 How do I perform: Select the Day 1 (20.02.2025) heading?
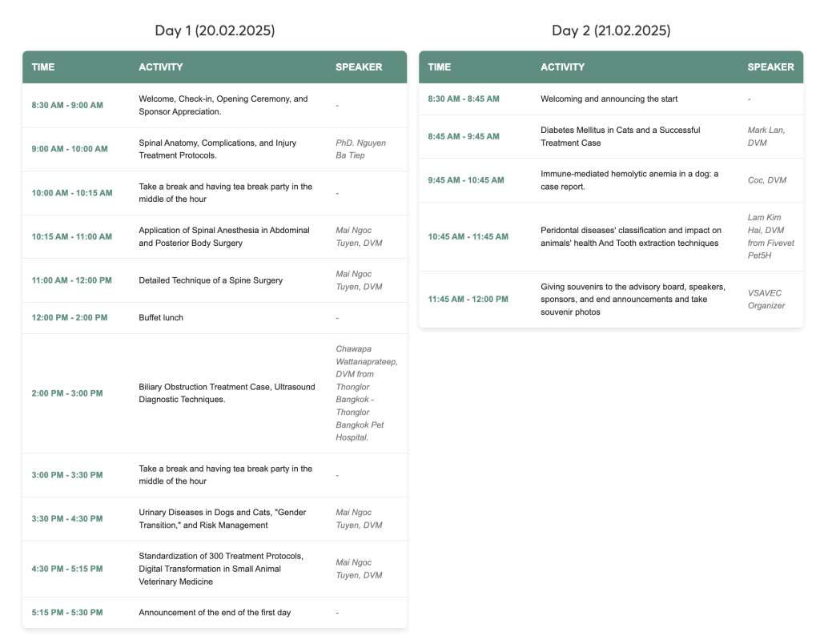click(x=215, y=30)
